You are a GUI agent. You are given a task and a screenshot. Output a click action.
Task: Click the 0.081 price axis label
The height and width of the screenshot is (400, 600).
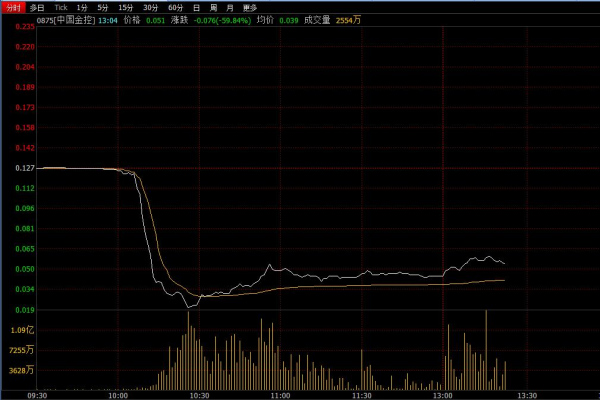click(x=25, y=229)
